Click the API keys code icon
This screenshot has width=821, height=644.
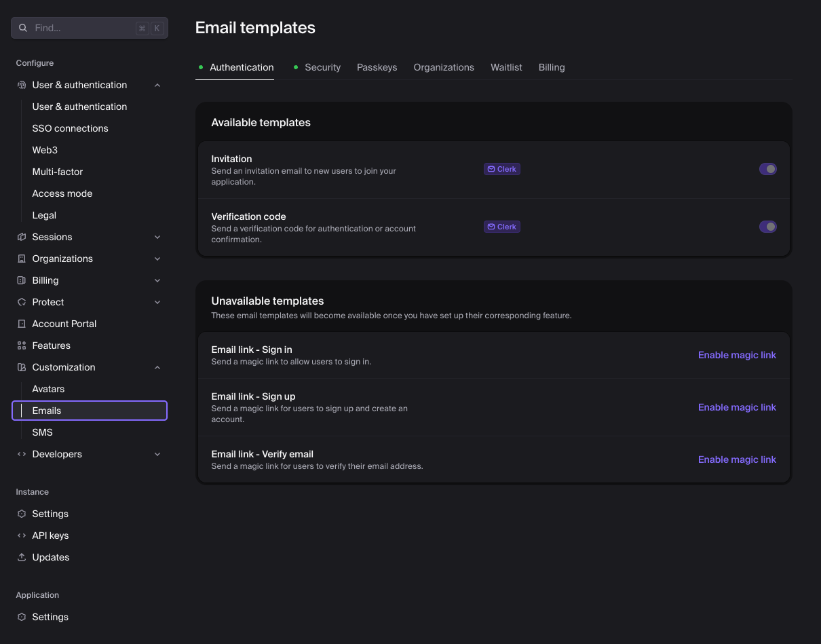tap(22, 535)
